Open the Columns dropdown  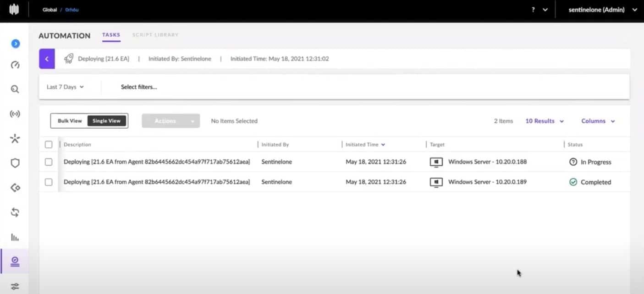coord(598,121)
